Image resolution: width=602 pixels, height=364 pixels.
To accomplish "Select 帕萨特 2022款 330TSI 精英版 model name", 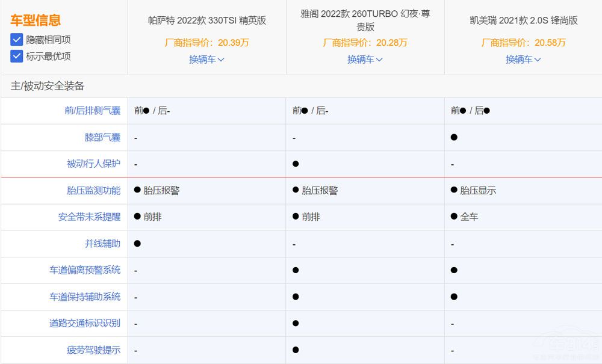I will tap(206, 20).
